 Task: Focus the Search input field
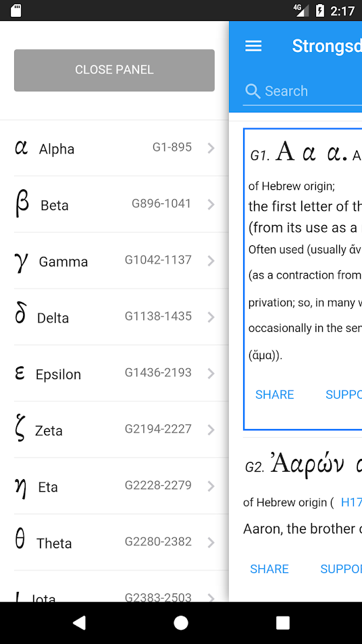tap(302, 91)
